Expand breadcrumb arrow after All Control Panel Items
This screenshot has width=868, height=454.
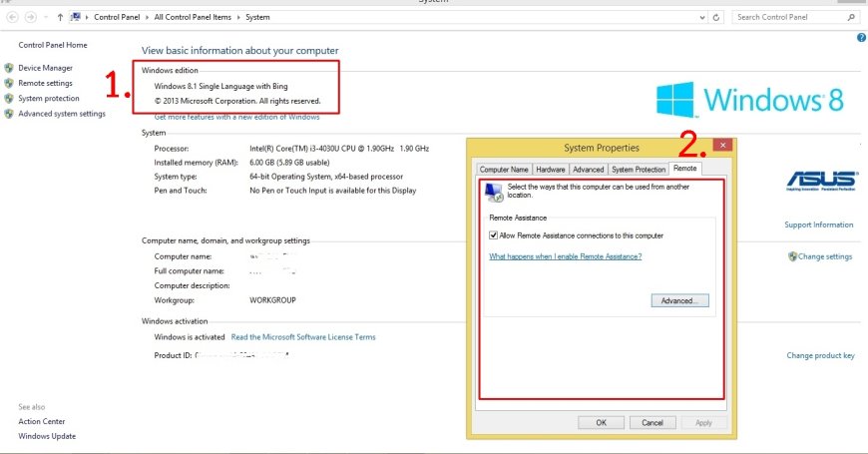click(x=238, y=18)
